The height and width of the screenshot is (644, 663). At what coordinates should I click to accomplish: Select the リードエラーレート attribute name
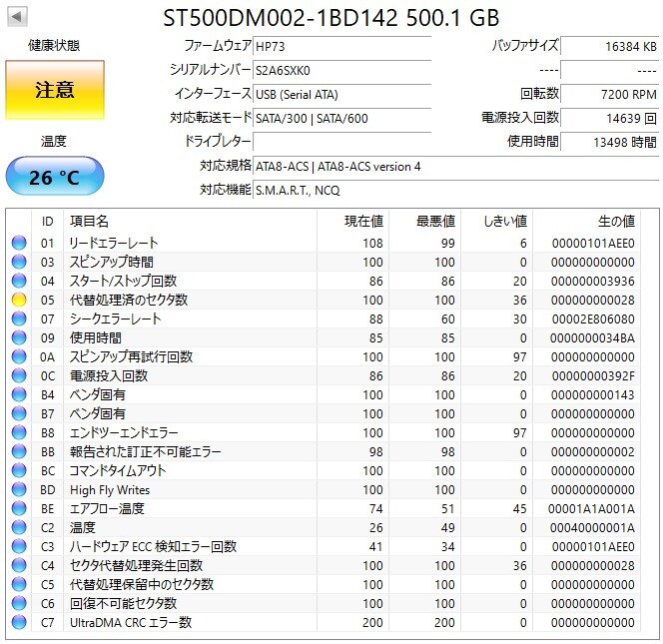pos(114,243)
